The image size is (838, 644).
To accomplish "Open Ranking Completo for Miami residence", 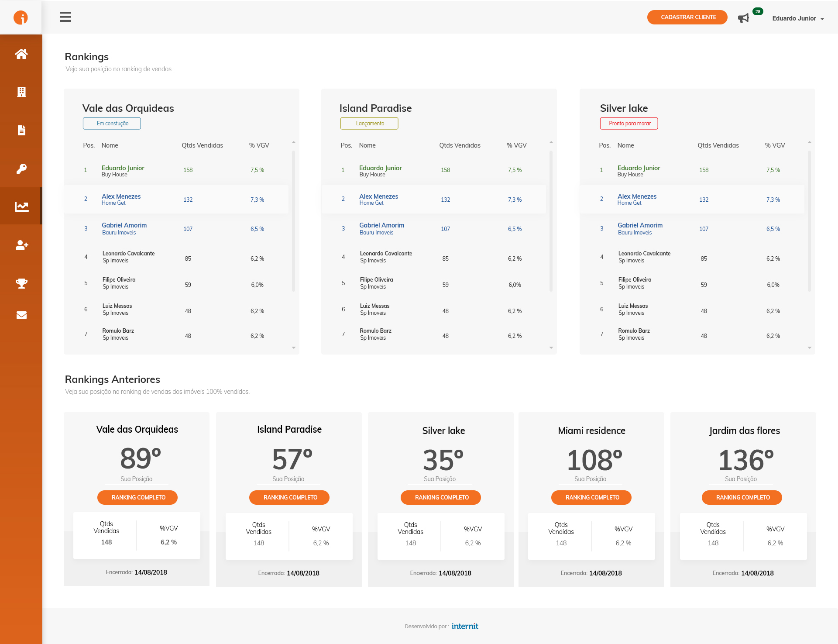I will point(592,497).
